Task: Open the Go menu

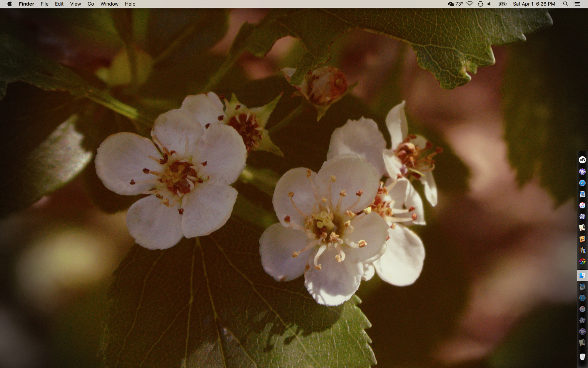Action: pyautogui.click(x=91, y=4)
